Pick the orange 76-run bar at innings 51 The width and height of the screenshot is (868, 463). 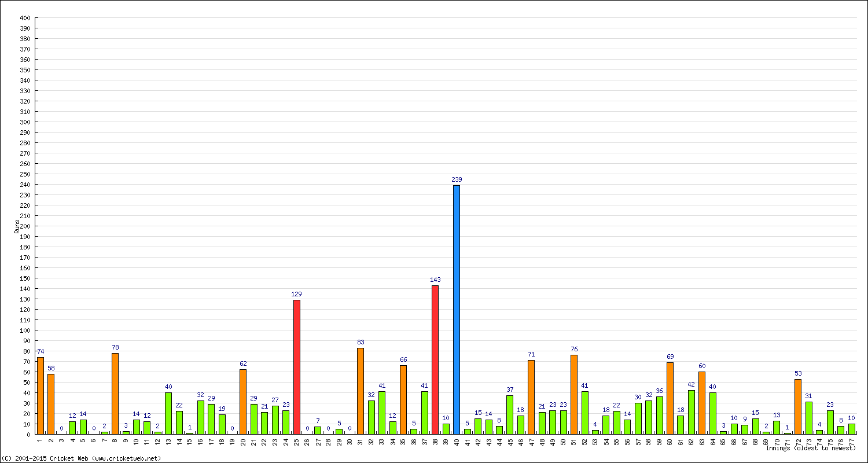(x=574, y=394)
